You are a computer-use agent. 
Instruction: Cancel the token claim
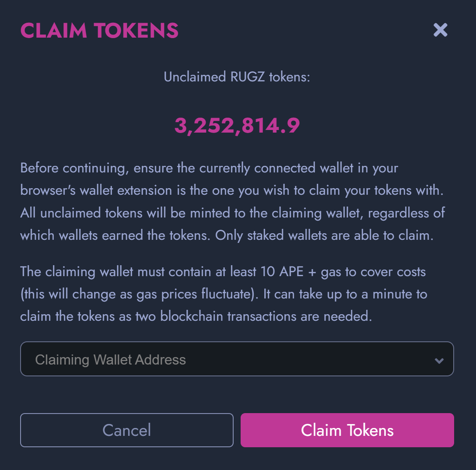pos(126,430)
